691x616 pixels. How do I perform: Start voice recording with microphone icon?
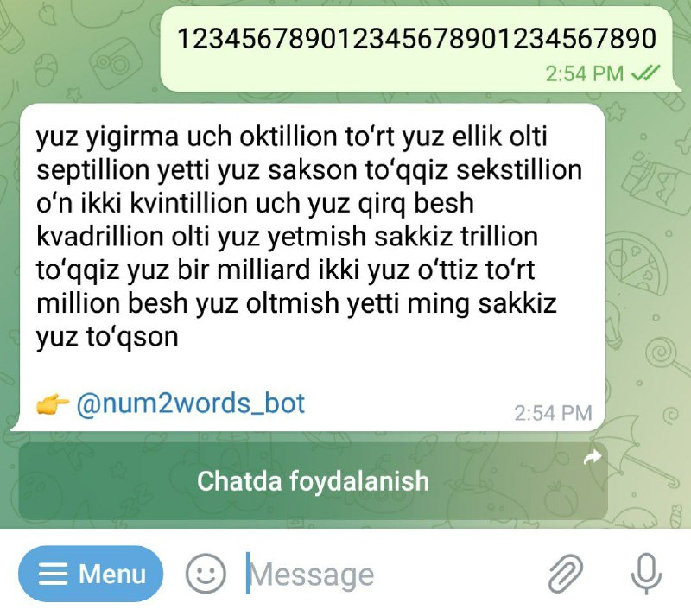click(x=646, y=573)
